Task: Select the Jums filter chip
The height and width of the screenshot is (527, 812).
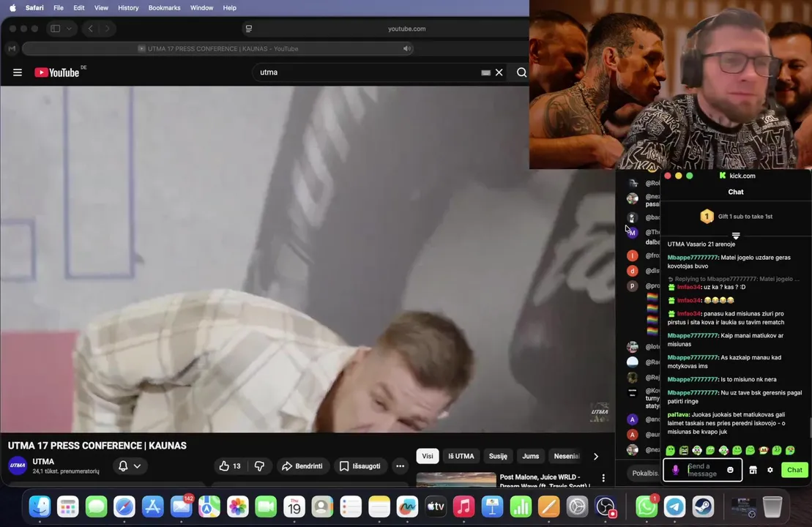Action: pos(530,456)
